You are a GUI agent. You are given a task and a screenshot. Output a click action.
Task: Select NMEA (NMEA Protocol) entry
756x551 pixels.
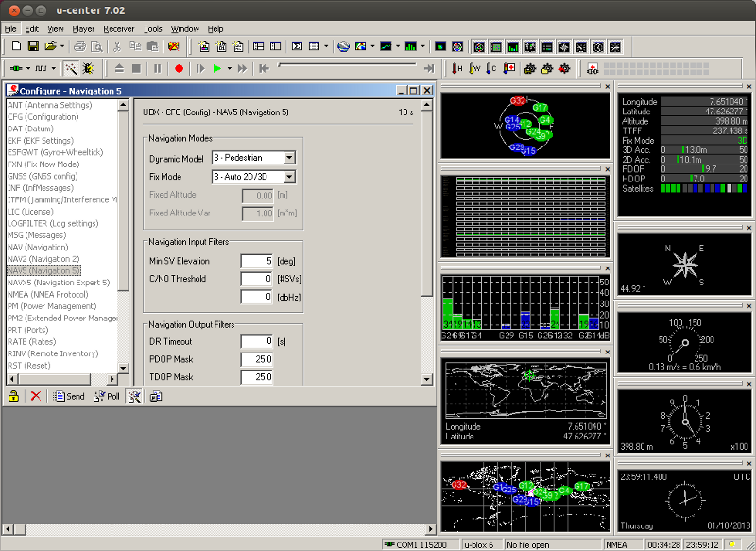point(48,295)
